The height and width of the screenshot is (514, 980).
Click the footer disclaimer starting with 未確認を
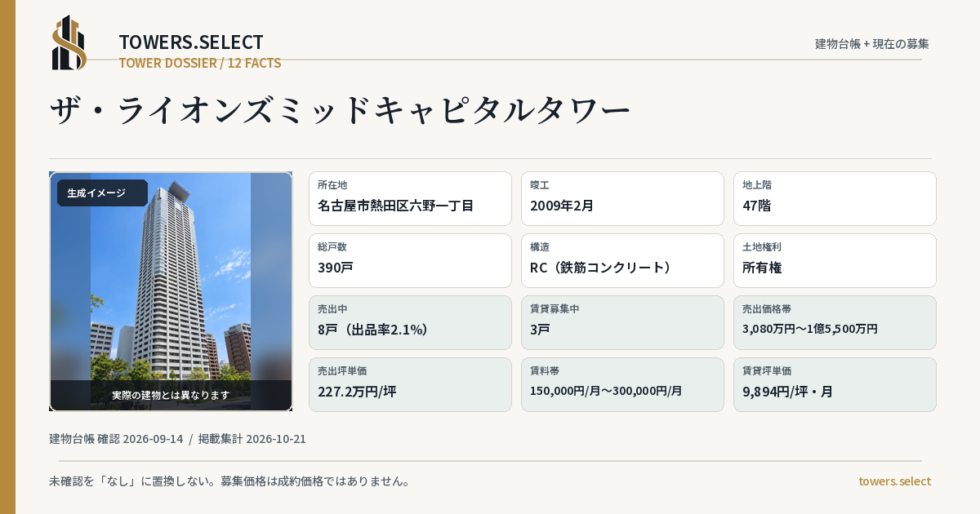pyautogui.click(x=229, y=481)
